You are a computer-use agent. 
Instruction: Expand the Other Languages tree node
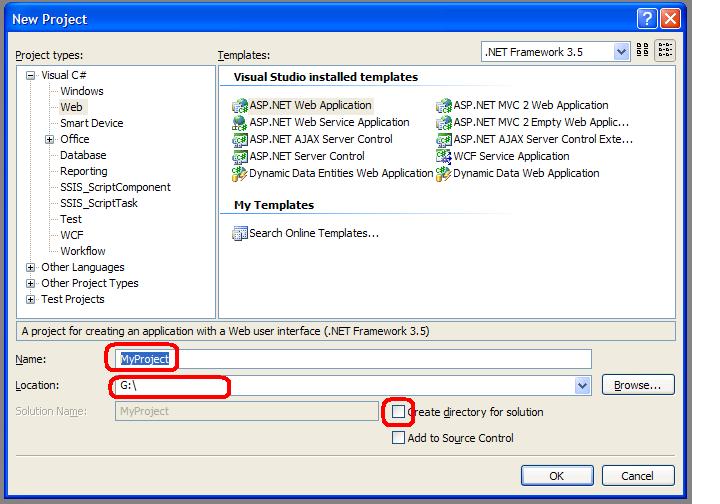(x=30, y=268)
